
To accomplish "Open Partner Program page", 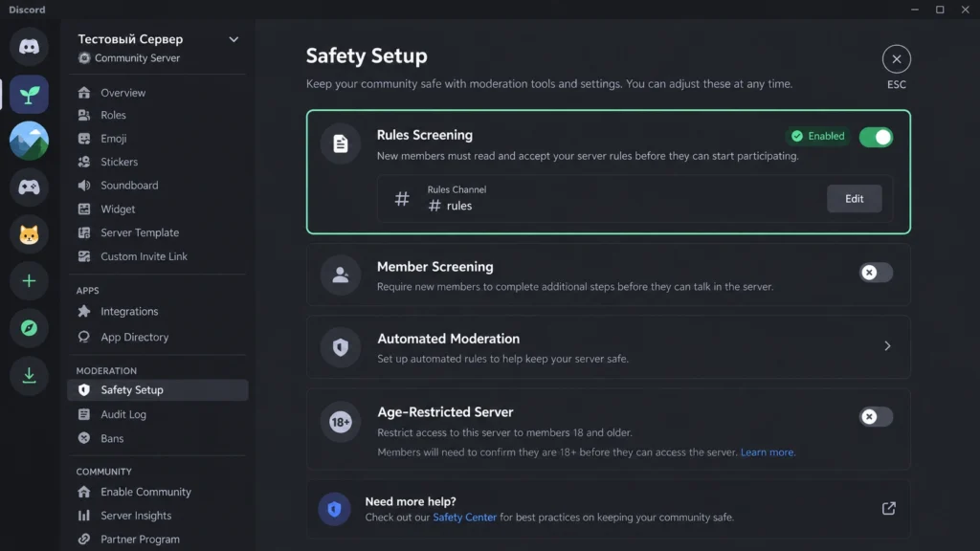I will [158, 540].
